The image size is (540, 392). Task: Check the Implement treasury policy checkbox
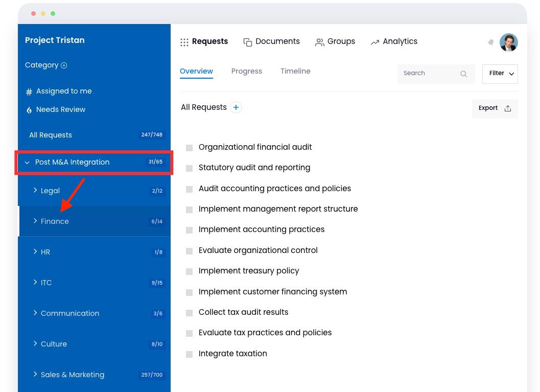190,271
